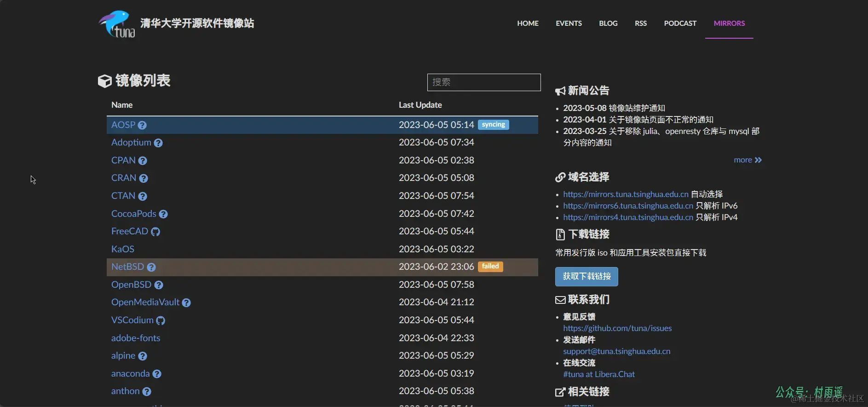Open mirrors4.tuna.tsinghua.edu.cn IPv4 link
Screen dimensions: 868x407
[628, 218]
